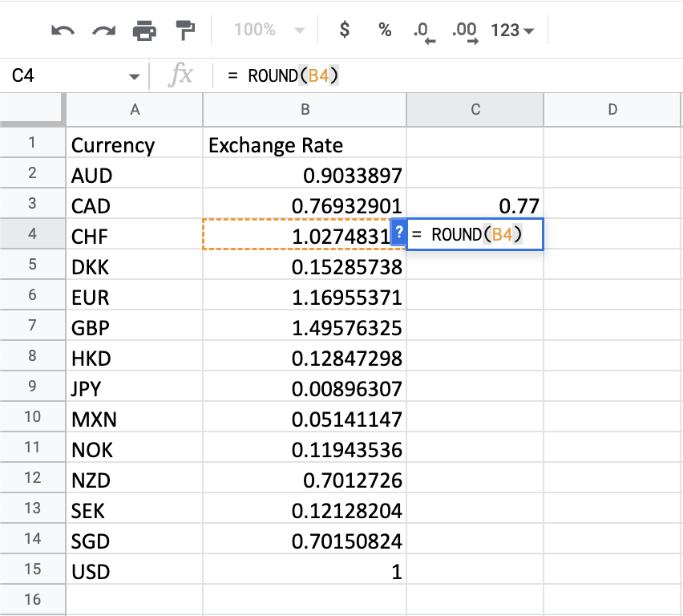The width and height of the screenshot is (683, 616).
Task: Click the Undo arrow icon
Action: pos(63,31)
